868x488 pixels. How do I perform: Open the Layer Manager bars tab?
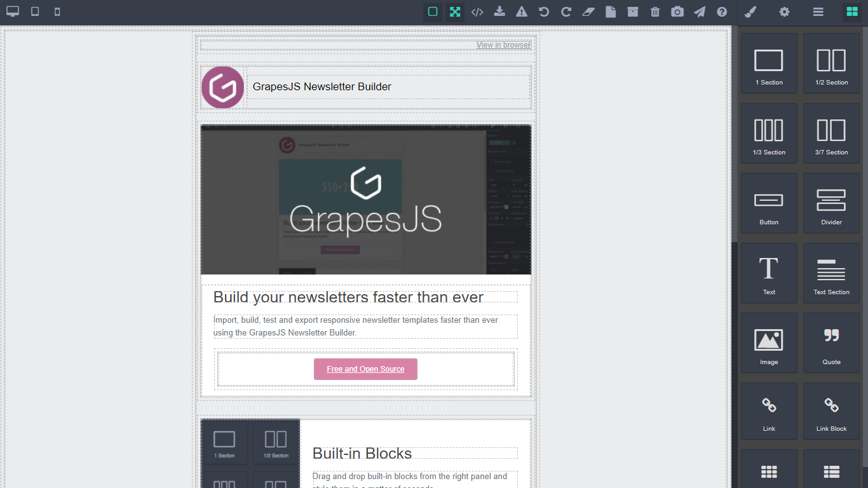(x=818, y=11)
